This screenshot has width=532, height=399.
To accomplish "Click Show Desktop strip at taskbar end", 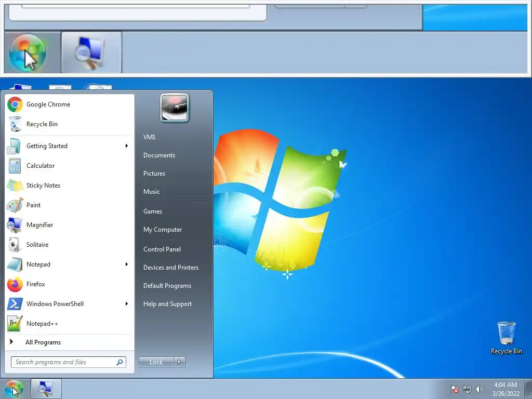I will tap(528, 389).
